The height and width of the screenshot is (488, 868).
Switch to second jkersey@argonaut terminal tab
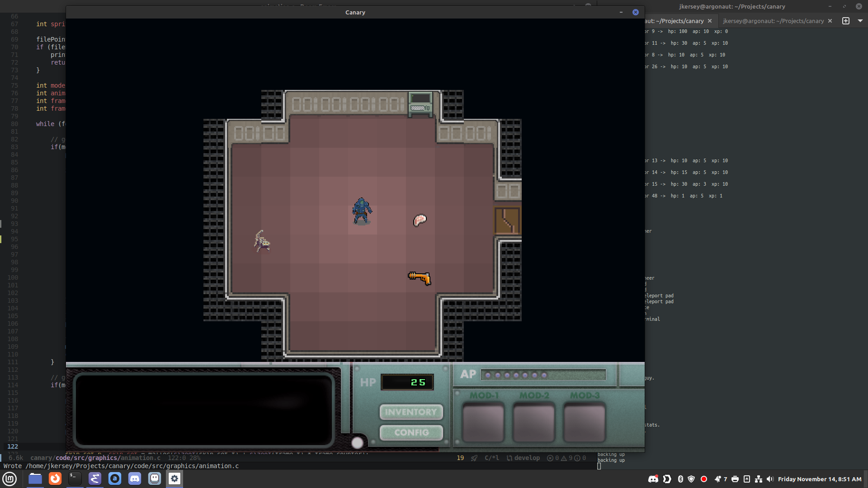click(773, 21)
